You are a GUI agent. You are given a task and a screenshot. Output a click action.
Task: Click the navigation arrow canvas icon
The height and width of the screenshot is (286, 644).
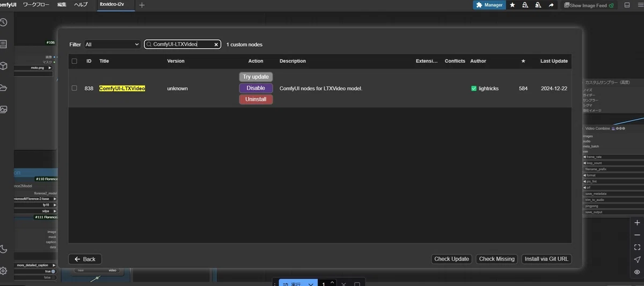(637, 260)
